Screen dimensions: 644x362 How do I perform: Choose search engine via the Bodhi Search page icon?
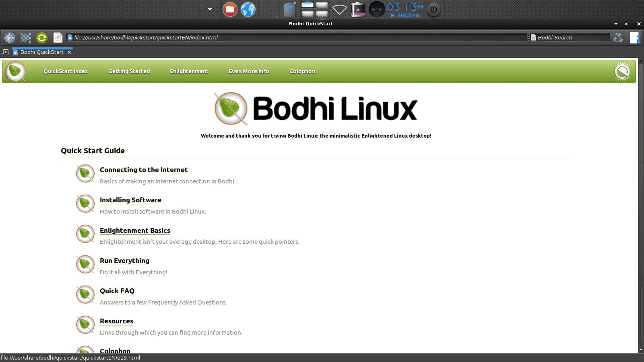pyautogui.click(x=534, y=37)
